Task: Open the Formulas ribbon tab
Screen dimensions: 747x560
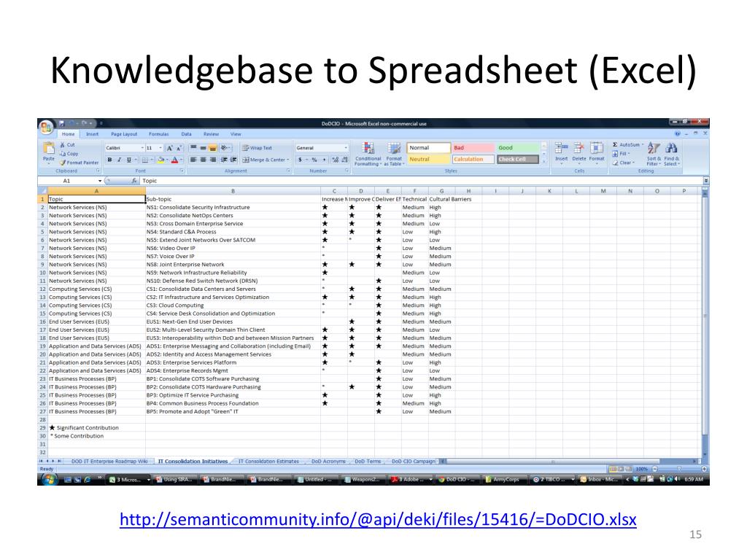Action: tap(158, 134)
